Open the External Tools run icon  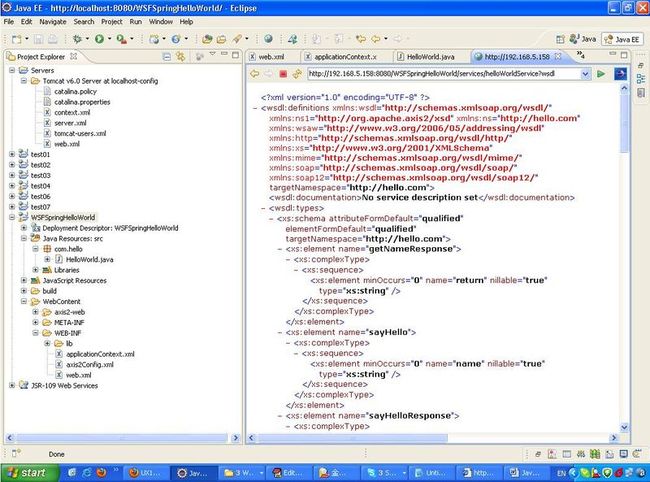click(x=121, y=39)
